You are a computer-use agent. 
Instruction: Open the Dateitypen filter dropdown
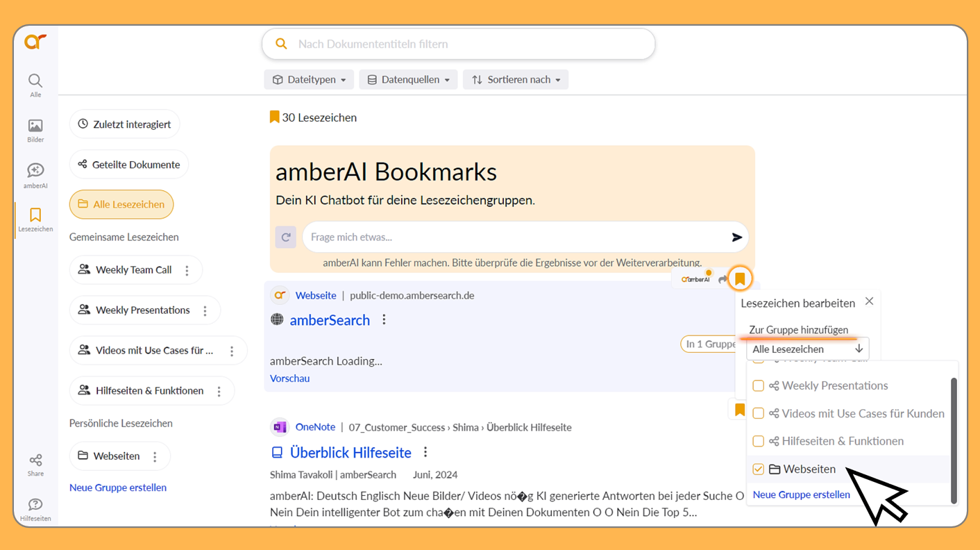point(309,80)
